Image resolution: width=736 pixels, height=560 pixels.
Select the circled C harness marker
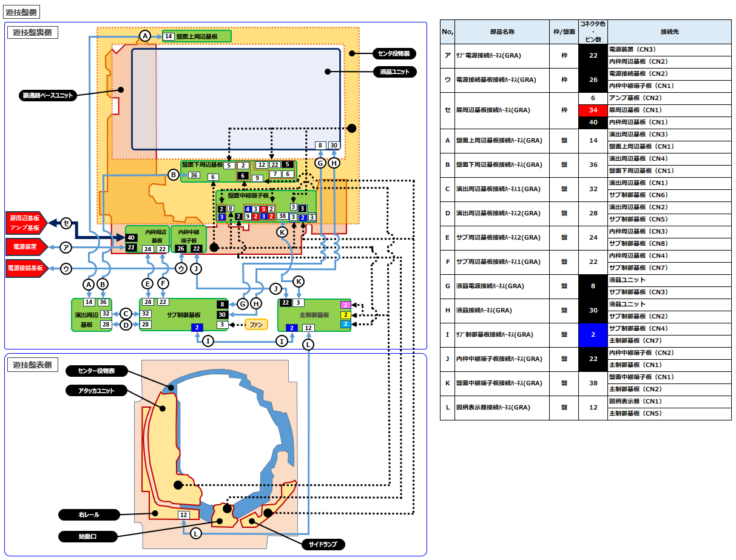pos(126,313)
